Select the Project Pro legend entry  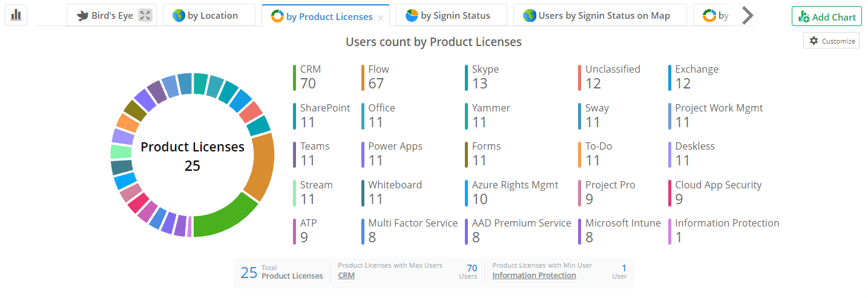608,193
